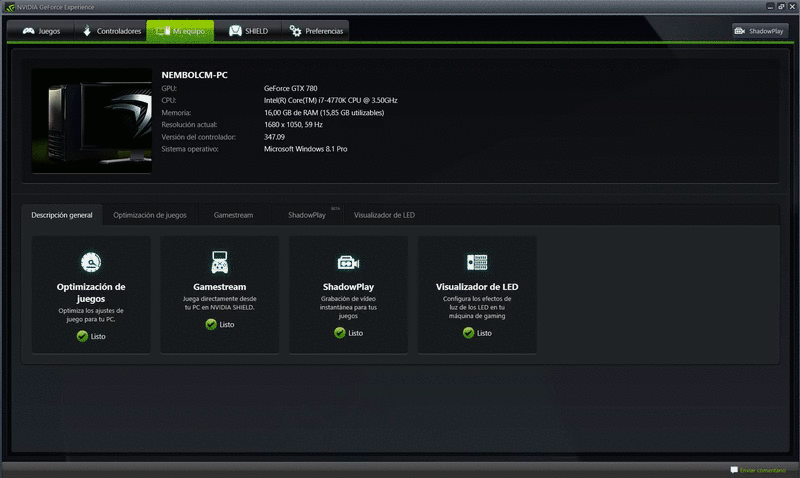The width and height of the screenshot is (800, 478).
Task: Click the Visualizador de LED card icon
Action: pyautogui.click(x=477, y=262)
